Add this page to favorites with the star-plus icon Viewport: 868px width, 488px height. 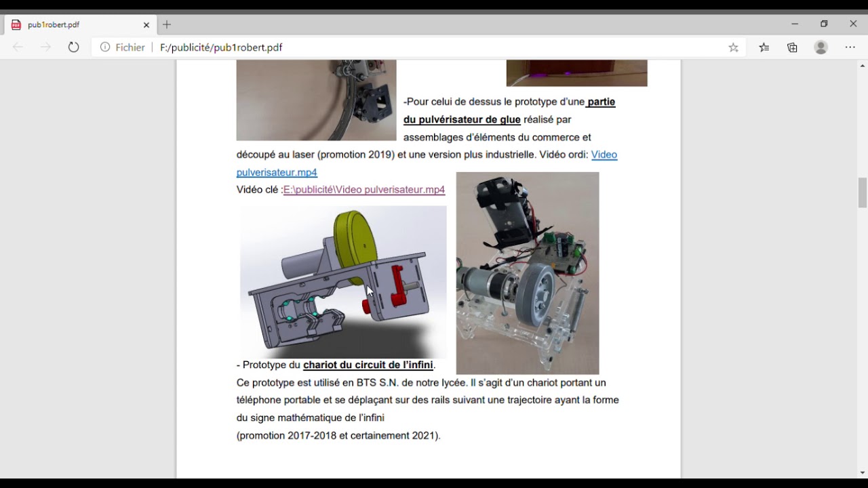click(733, 47)
